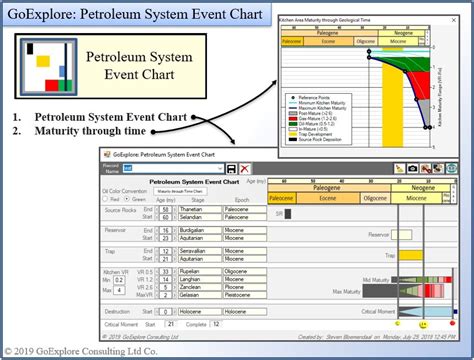Screen dimensions: 474x360
Task: Click the Kitchen VR Min field showing 0.2
Action: pos(119,280)
